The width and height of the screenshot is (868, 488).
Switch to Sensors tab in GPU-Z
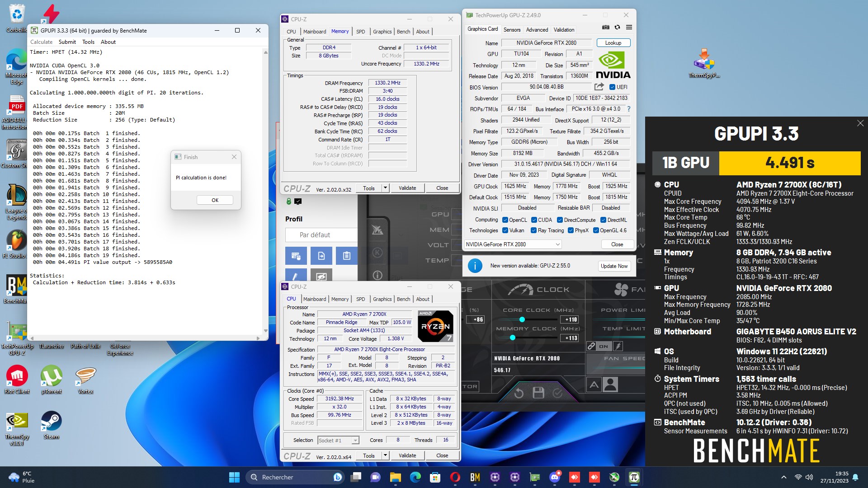512,30
